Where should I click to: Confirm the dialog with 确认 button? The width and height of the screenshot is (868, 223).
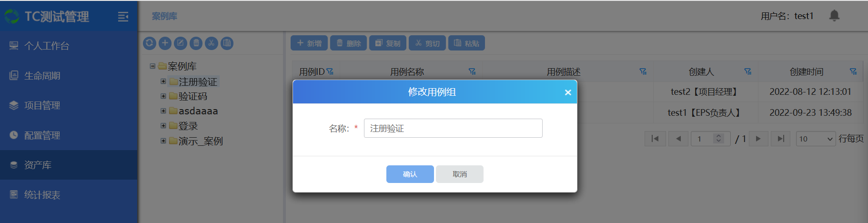(x=410, y=174)
